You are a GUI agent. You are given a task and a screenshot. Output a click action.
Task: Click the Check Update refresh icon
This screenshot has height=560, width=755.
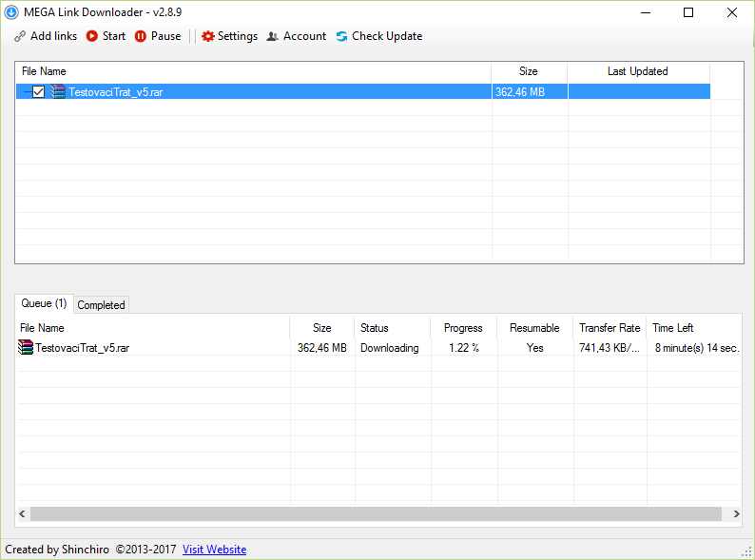342,36
